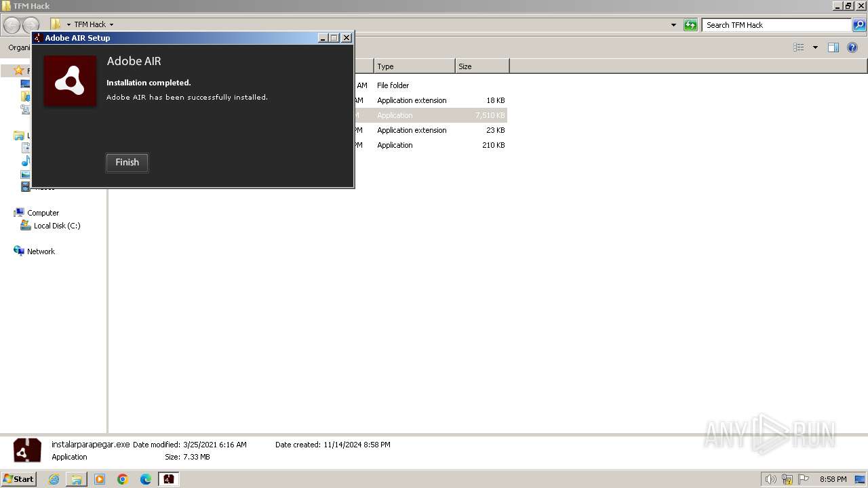Image resolution: width=868 pixels, height=488 pixels.
Task: Click Adobe AIR Setup title bar icon
Action: pyautogui.click(x=38, y=38)
